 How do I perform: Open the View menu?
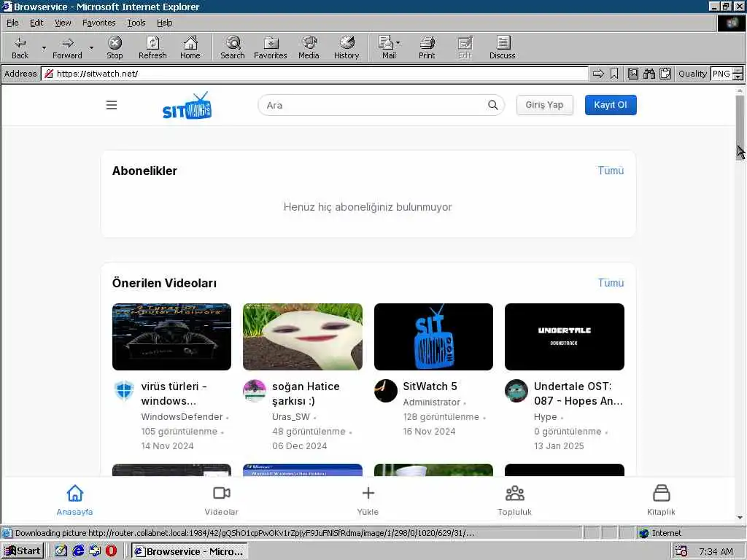pyautogui.click(x=63, y=23)
